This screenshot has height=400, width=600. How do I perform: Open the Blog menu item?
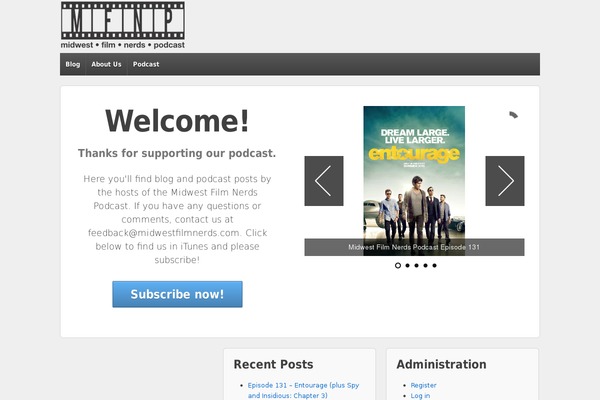coord(73,64)
